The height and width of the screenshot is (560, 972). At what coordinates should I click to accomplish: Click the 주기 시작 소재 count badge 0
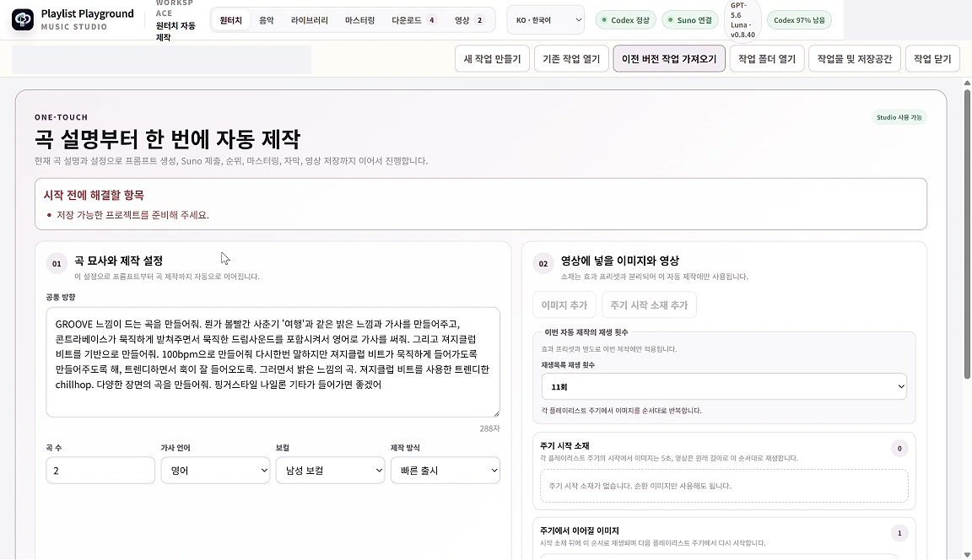pos(899,449)
